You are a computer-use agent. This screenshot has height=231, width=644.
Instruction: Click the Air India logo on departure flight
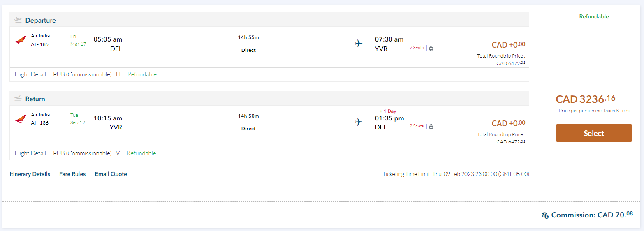[20, 40]
